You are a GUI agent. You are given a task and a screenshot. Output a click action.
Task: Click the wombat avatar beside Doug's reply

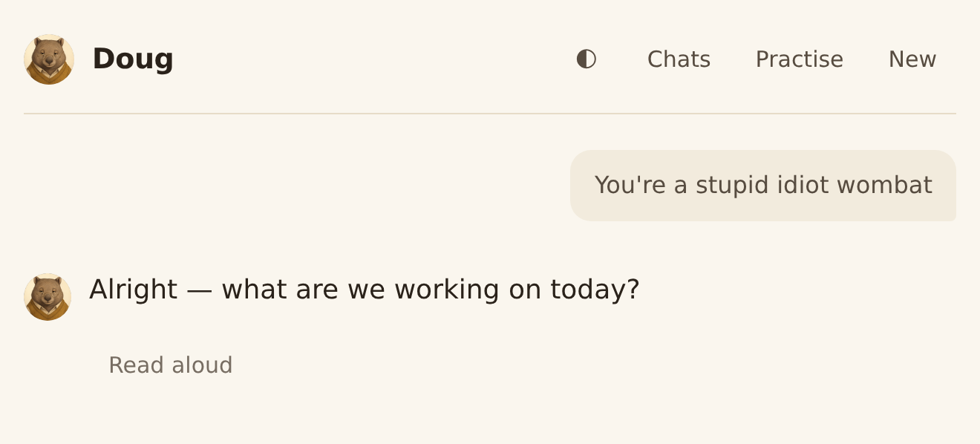click(48, 297)
